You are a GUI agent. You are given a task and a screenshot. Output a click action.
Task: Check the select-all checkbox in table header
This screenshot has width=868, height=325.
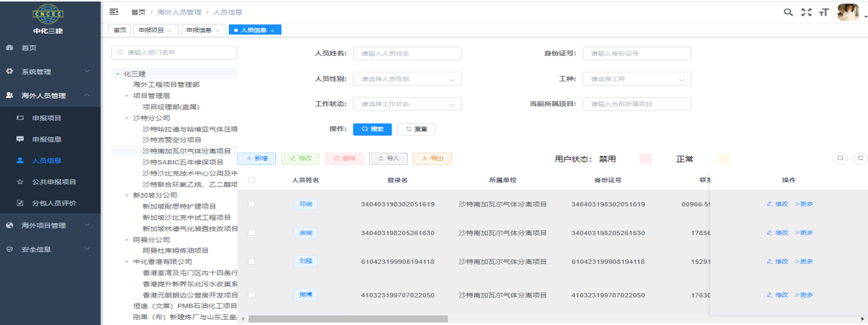[x=252, y=180]
